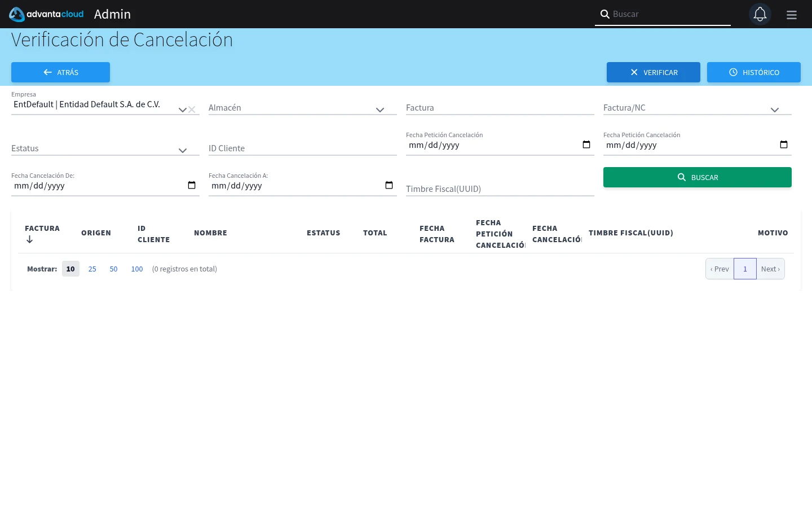This screenshot has height=508, width=812.
Task: Show 50 records per page
Action: (113, 269)
